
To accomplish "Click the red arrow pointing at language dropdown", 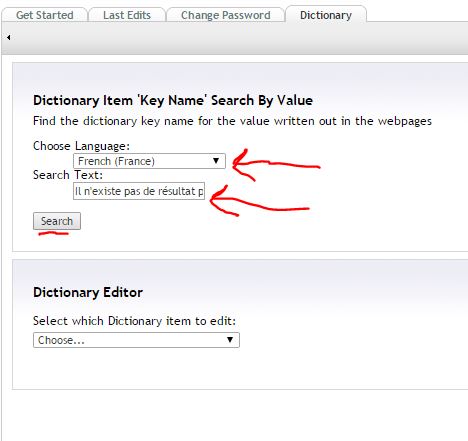I will (276, 165).
